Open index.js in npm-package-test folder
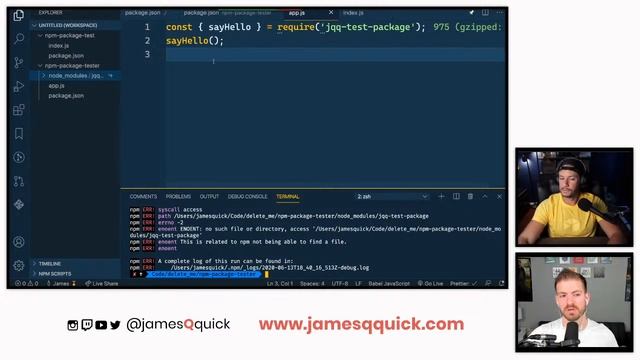The image size is (640, 360). click(x=59, y=46)
